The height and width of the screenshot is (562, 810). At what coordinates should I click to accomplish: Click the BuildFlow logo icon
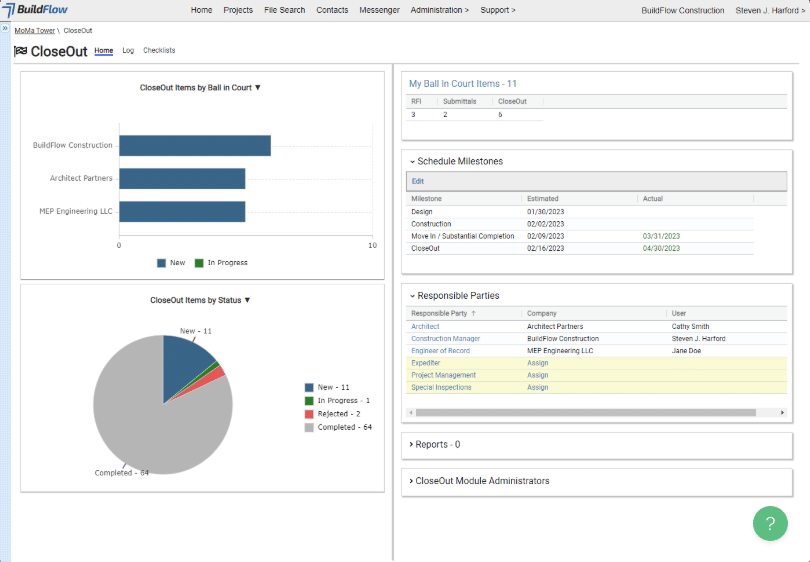8,10
